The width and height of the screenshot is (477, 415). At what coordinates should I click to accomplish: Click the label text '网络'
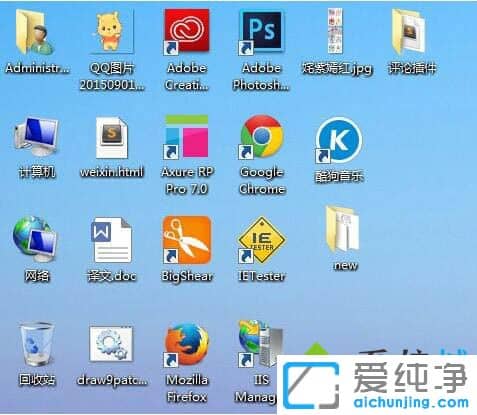click(37, 276)
